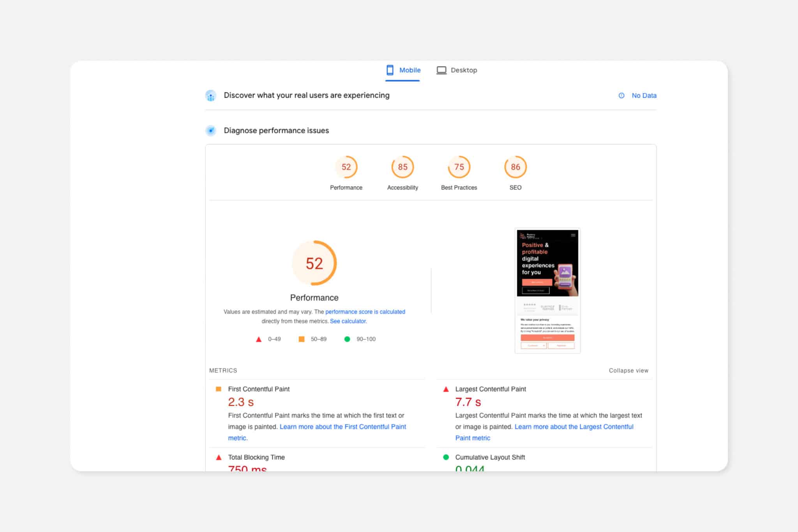This screenshot has height=532, width=798.
Task: Click the Cumulative Layout Shift green dot
Action: click(446, 457)
